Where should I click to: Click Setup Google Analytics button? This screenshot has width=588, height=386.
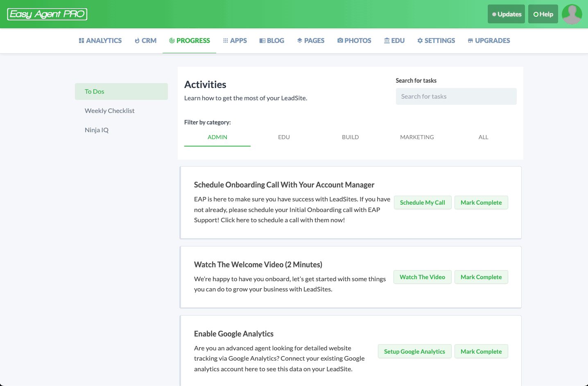point(414,352)
